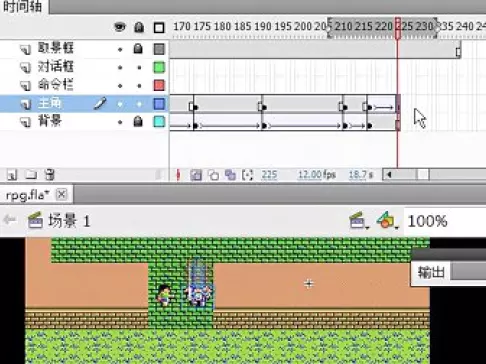Enable the onion skin icon
The image size is (486, 364).
click(196, 175)
